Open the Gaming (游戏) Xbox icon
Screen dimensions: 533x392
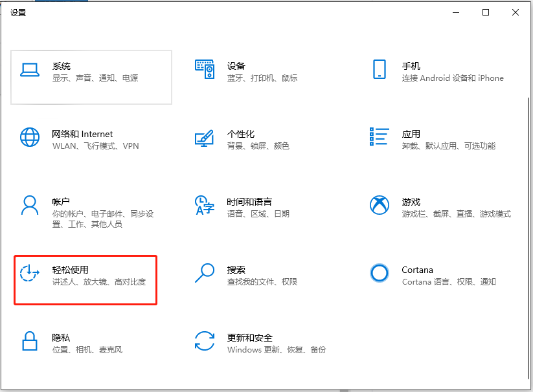(x=380, y=206)
